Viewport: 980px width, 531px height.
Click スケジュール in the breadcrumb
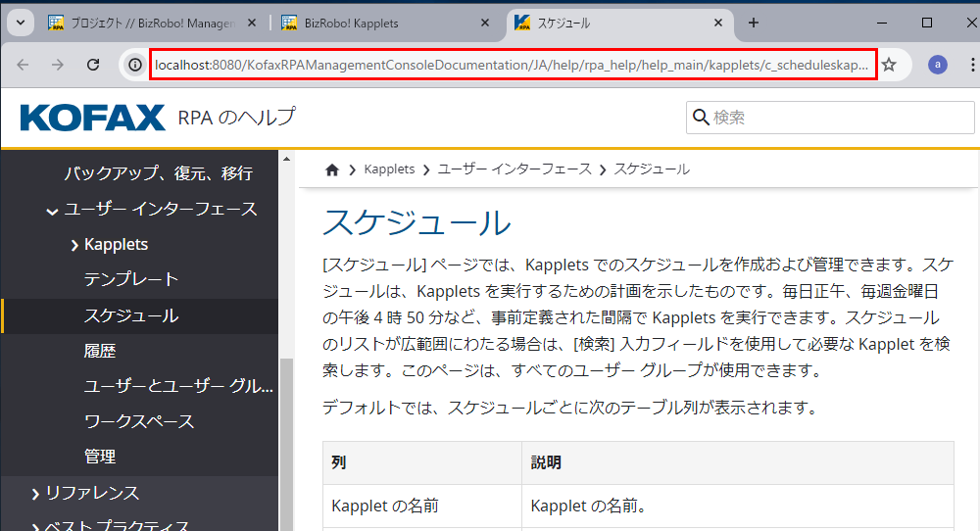pos(652,169)
